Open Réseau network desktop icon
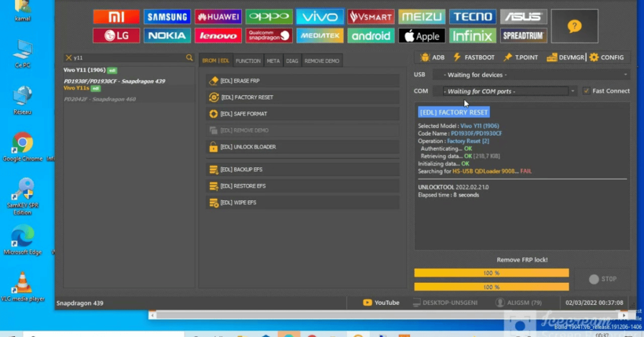Image resolution: width=644 pixels, height=337 pixels. point(22,101)
